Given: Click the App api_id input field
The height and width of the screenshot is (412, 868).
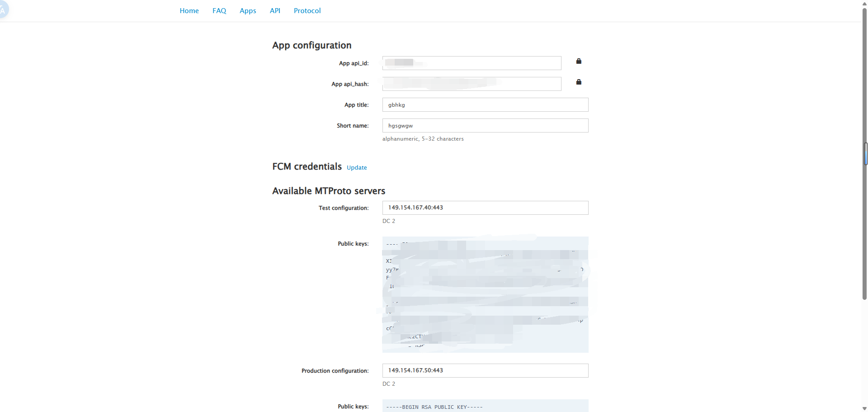Looking at the screenshot, I should [x=472, y=63].
